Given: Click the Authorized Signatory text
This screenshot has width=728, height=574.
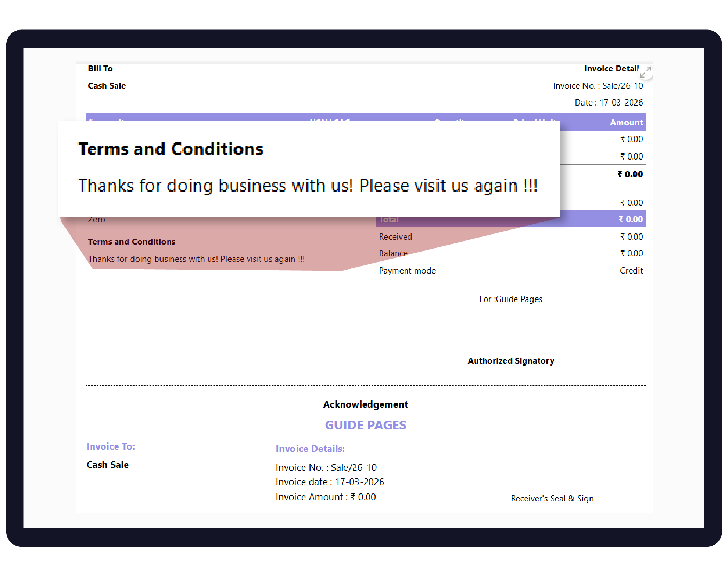Looking at the screenshot, I should click(510, 361).
